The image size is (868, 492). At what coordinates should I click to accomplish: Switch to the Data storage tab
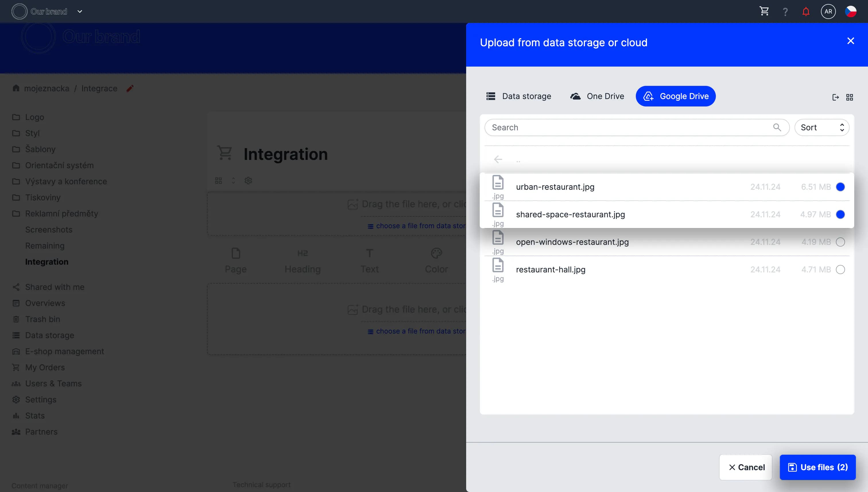(519, 96)
